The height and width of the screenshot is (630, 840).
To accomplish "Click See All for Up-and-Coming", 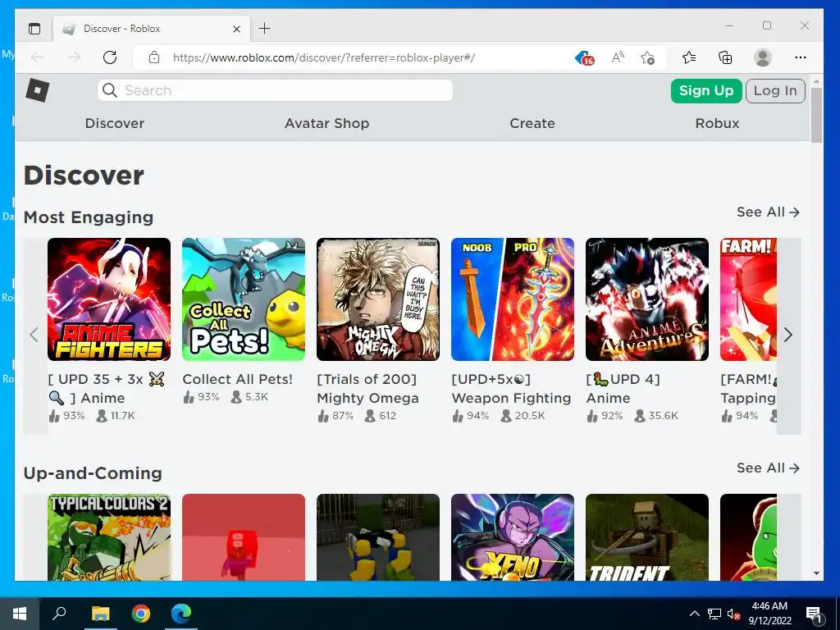I will tap(768, 468).
